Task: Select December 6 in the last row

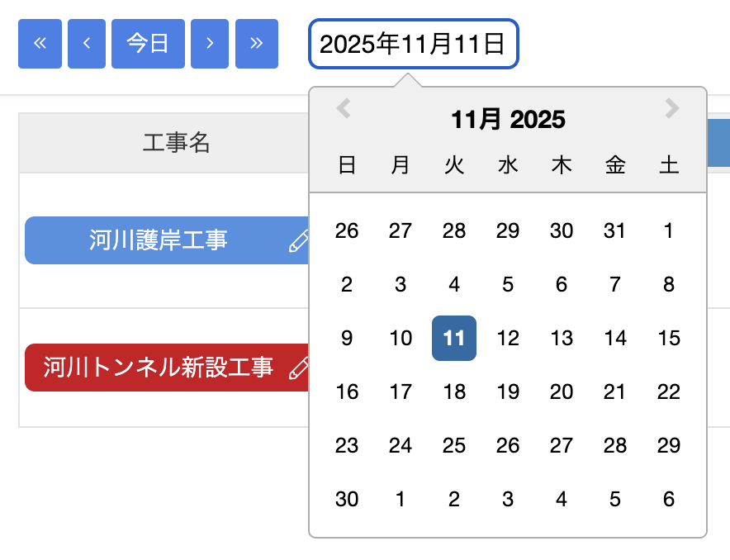Action: [669, 499]
